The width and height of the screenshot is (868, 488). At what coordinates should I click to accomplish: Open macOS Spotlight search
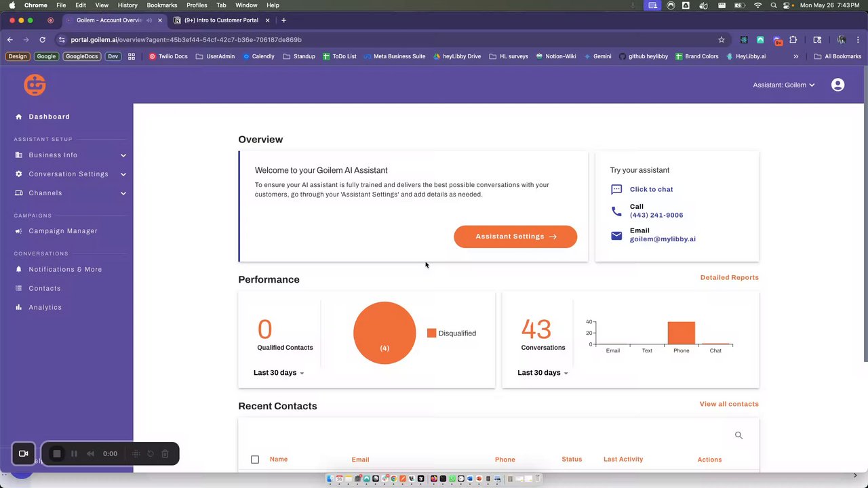click(x=774, y=5)
